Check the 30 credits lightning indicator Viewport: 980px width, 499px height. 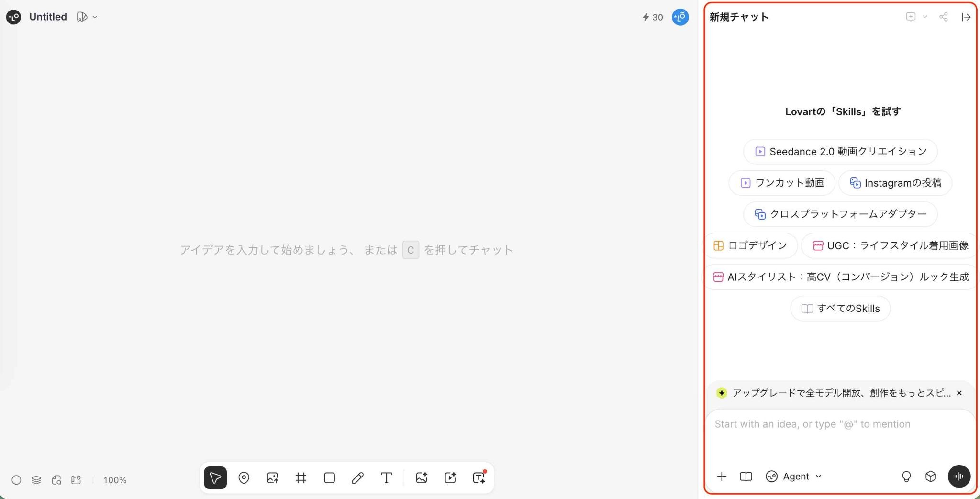pos(653,17)
